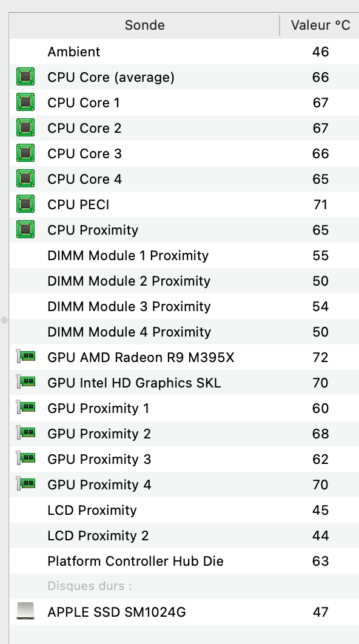Select the Platform Controller Hub Die row
The width and height of the screenshot is (359, 644).
[x=184, y=561]
